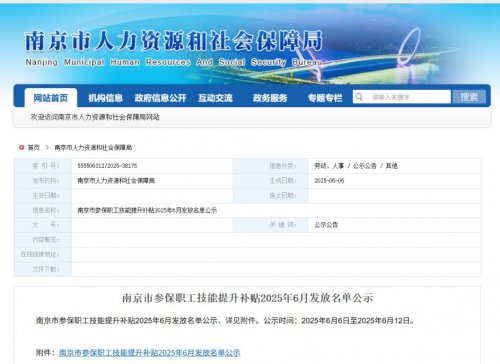
Task: Click the index number 555506312/2025-38175
Action: pos(107,166)
